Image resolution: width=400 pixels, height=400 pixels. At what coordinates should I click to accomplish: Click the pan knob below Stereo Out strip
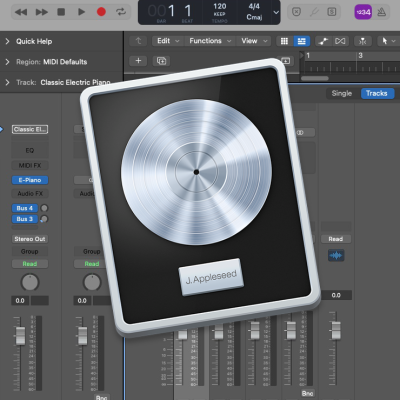(30, 282)
